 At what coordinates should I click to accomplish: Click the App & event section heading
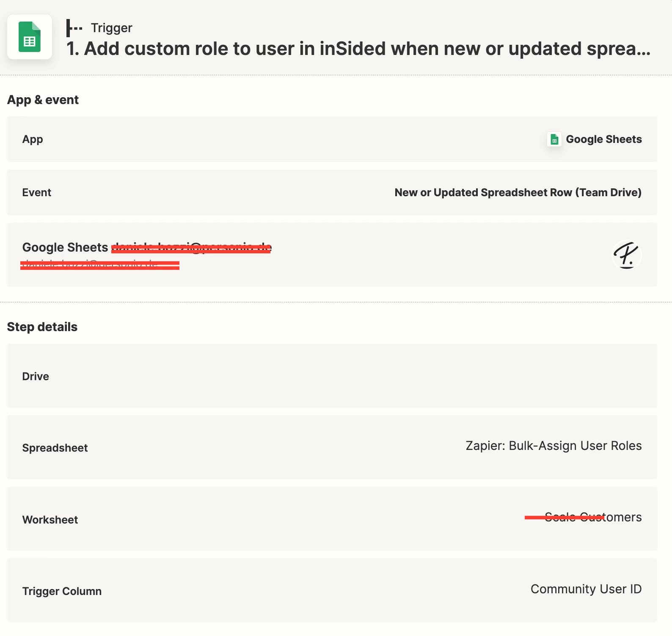pos(43,100)
